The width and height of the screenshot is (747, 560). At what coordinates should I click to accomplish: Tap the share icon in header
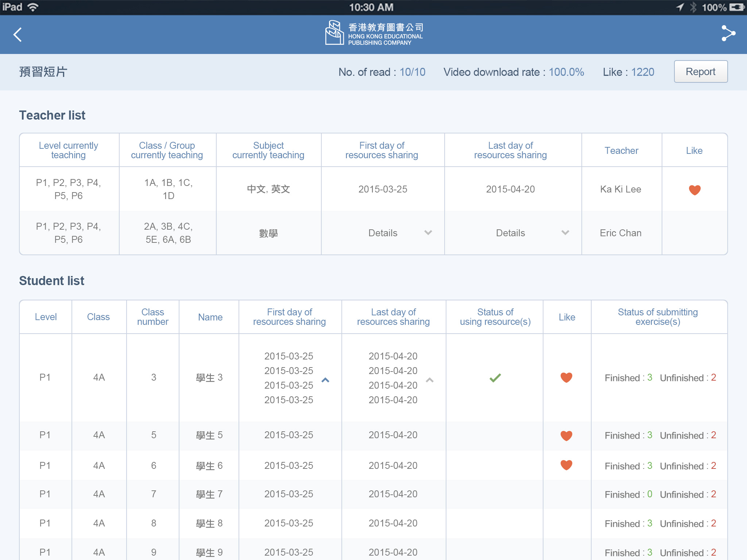click(x=728, y=34)
